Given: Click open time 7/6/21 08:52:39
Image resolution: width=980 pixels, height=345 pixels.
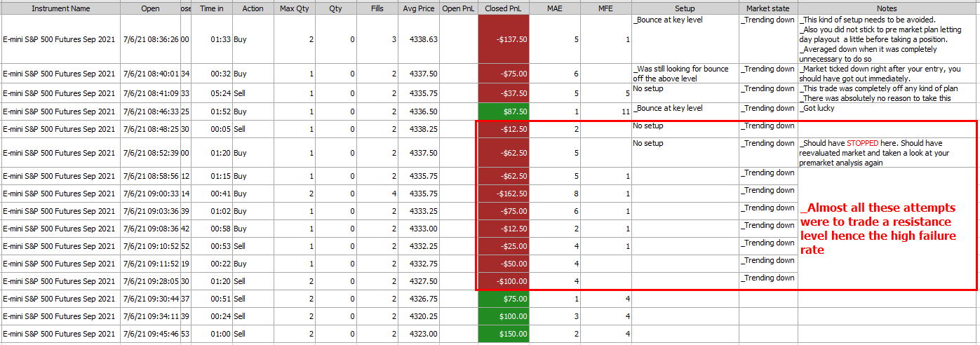Looking at the screenshot, I should [x=150, y=153].
